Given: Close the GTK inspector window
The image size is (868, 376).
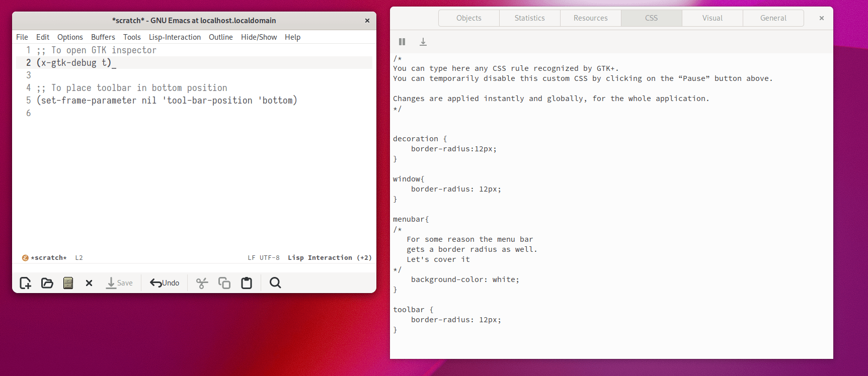Looking at the screenshot, I should pos(822,18).
